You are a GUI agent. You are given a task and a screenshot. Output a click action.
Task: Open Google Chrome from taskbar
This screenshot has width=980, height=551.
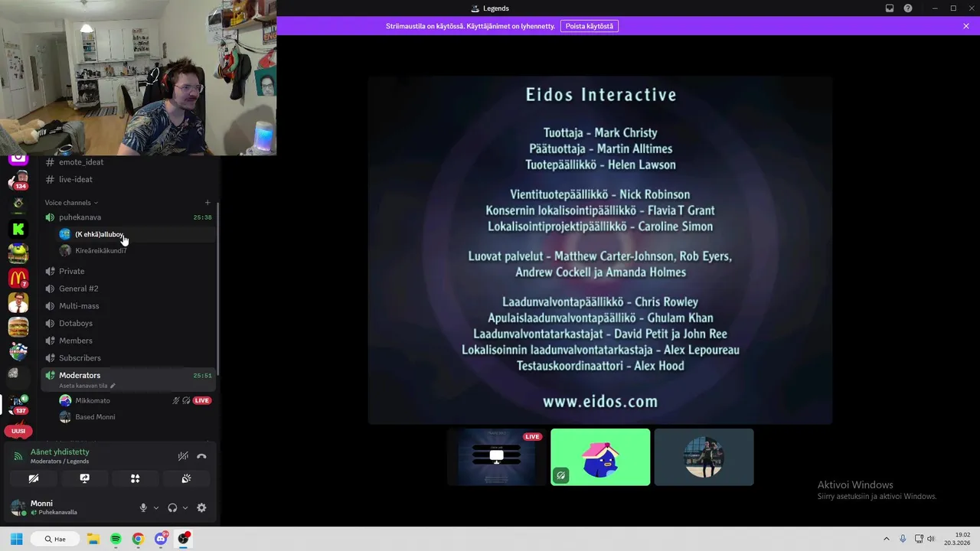click(x=138, y=539)
